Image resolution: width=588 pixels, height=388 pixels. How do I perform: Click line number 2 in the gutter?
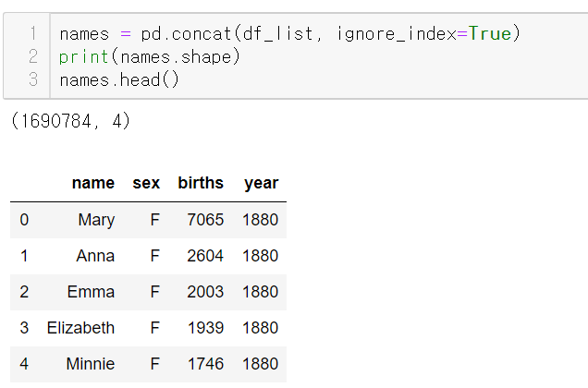33,56
